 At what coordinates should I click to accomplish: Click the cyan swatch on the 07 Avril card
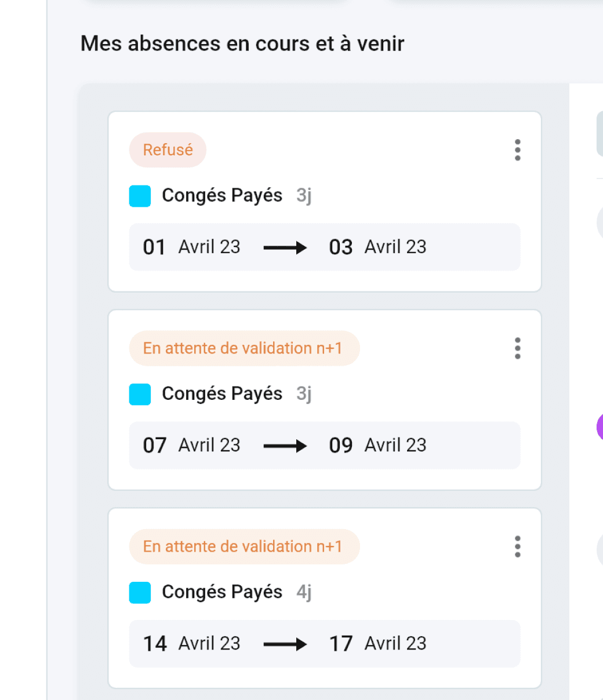140,394
